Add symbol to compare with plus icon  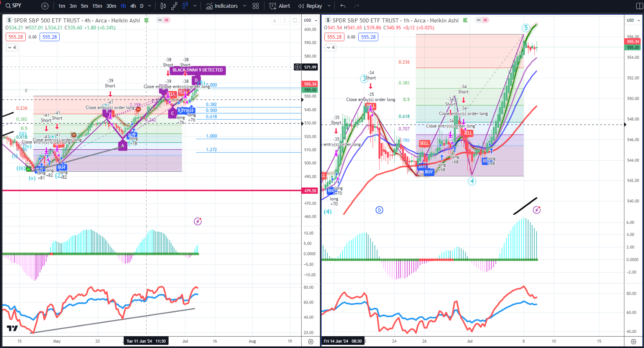(x=45, y=6)
